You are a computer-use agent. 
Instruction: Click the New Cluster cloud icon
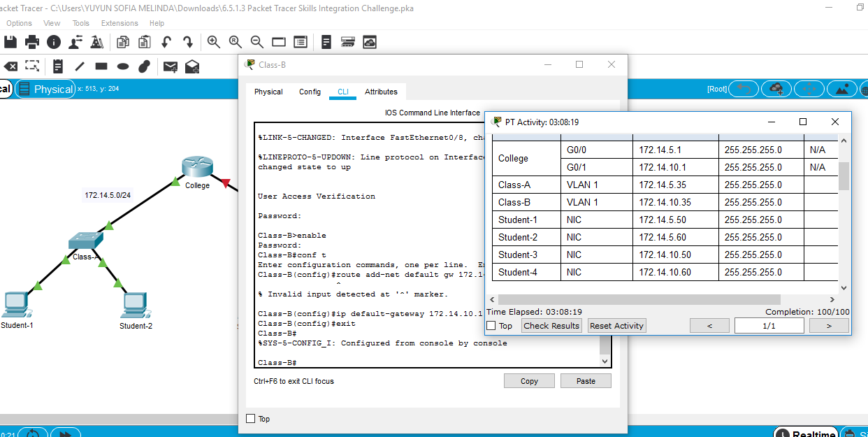(776, 89)
